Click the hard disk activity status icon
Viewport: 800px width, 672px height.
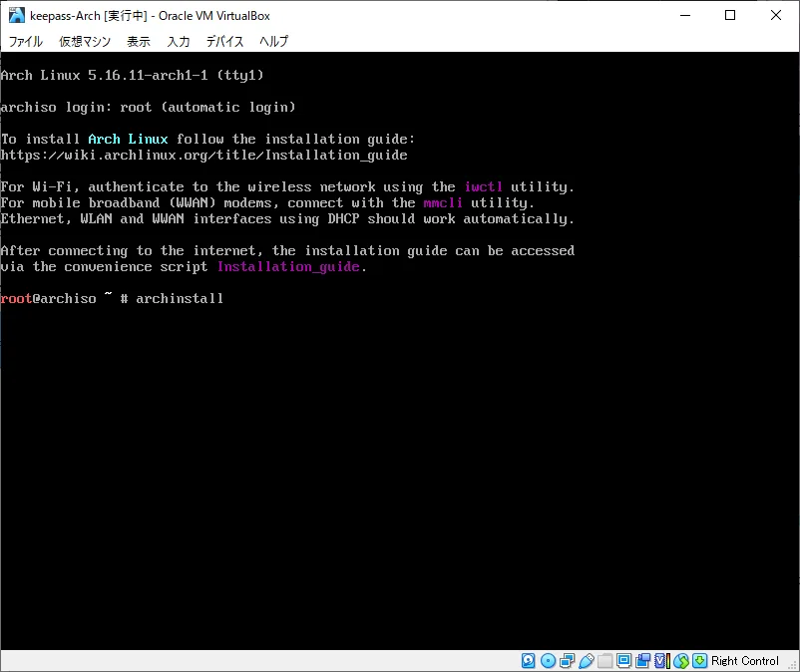(529, 661)
